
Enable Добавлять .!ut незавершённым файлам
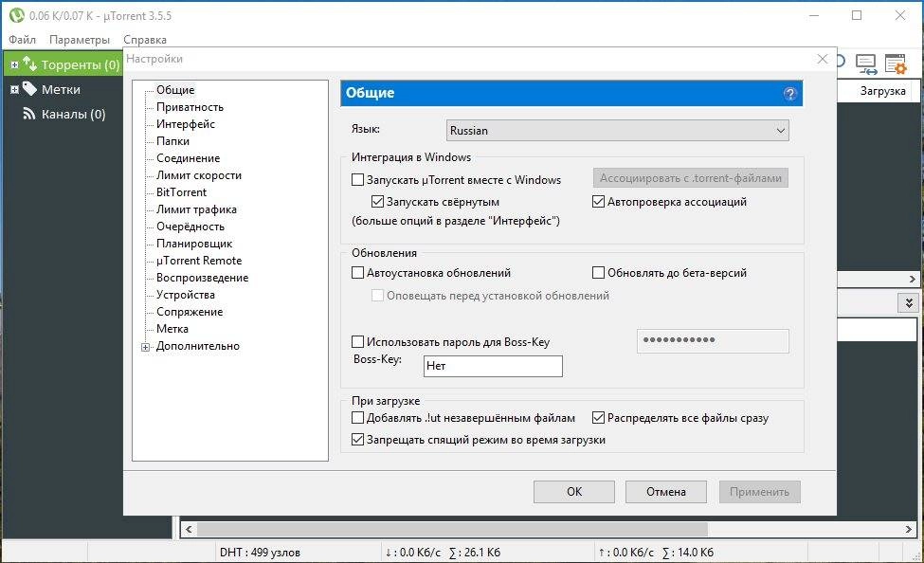(357, 417)
